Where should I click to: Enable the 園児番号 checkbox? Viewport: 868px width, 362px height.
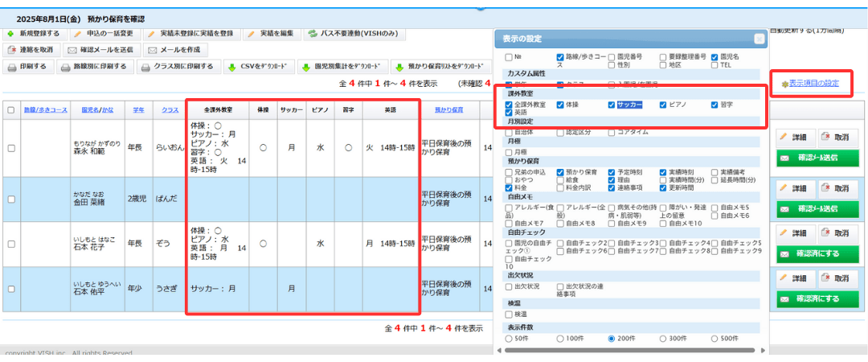pyautogui.click(x=611, y=57)
